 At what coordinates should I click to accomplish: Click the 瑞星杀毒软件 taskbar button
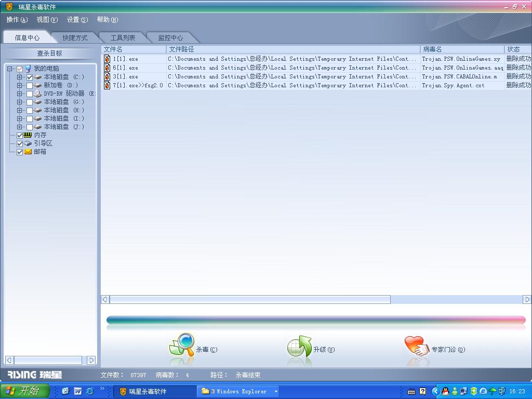coord(155,392)
